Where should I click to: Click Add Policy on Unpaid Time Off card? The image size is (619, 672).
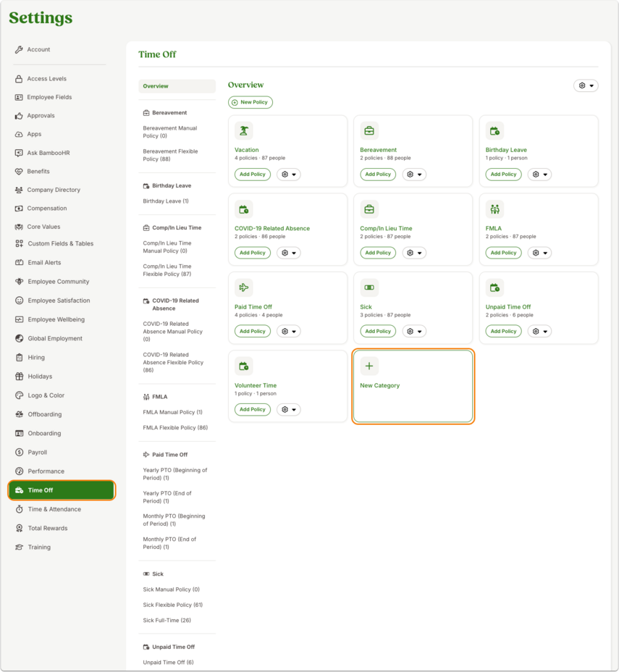coord(503,331)
